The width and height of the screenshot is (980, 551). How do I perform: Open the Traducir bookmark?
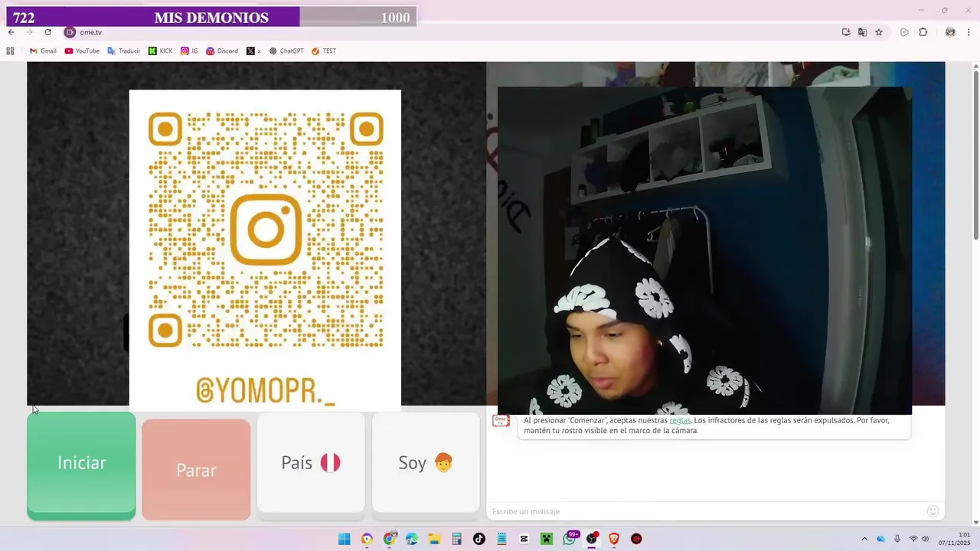pos(124,51)
